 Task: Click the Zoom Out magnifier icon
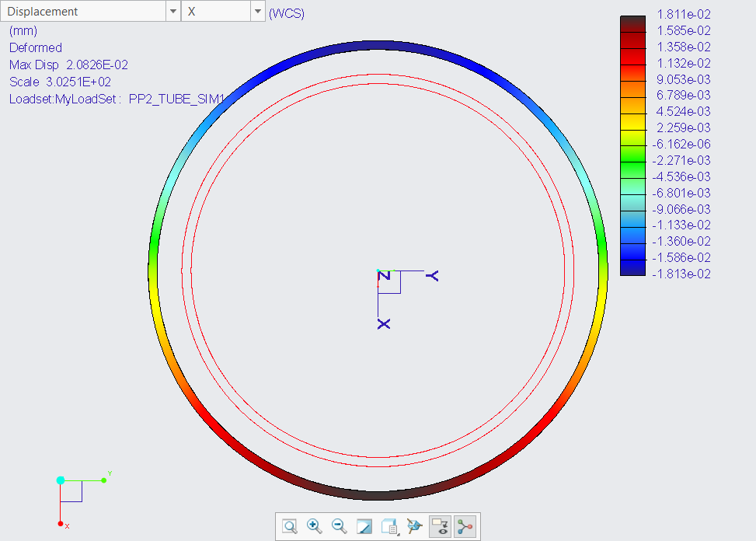340,526
